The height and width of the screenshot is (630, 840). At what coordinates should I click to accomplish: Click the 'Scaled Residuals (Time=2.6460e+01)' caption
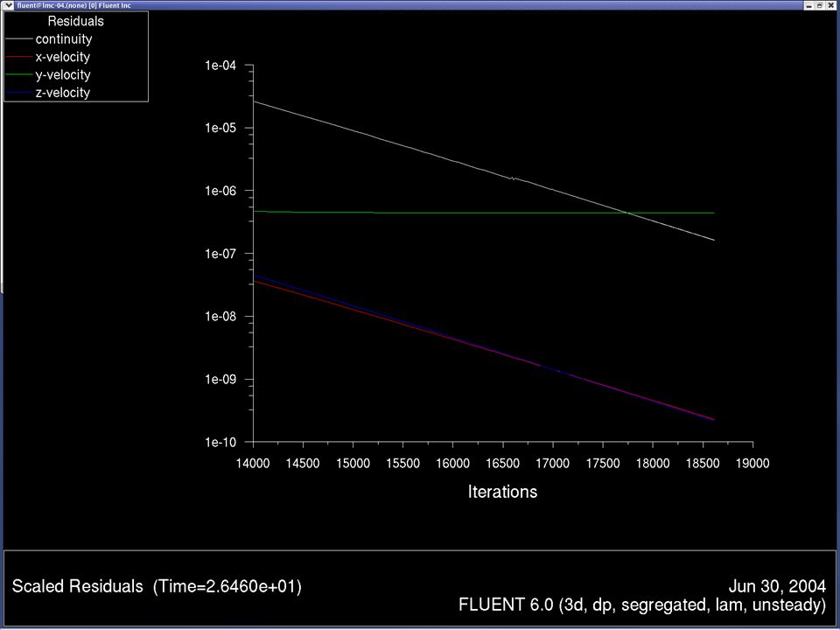pyautogui.click(x=157, y=586)
